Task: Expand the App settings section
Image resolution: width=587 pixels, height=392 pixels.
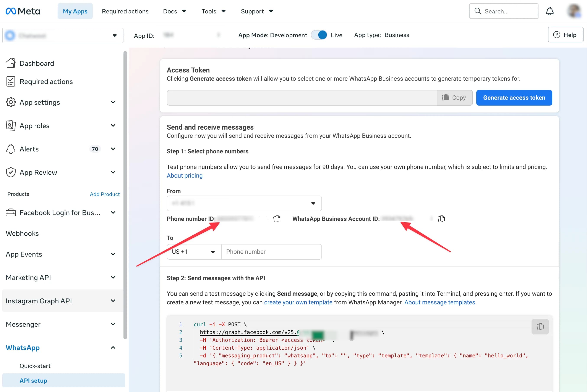Action: (x=113, y=102)
